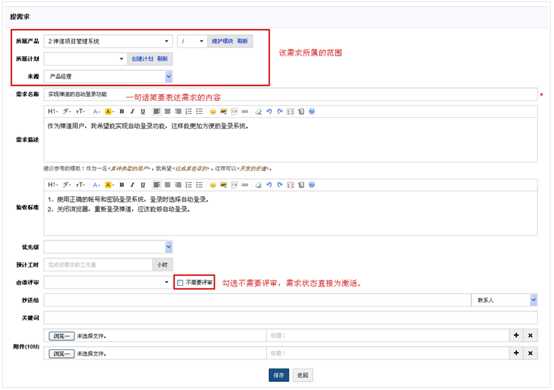Screen dimensions: 554x390
Task: View HTML source in 需求描述 editor
Action: coord(301,111)
